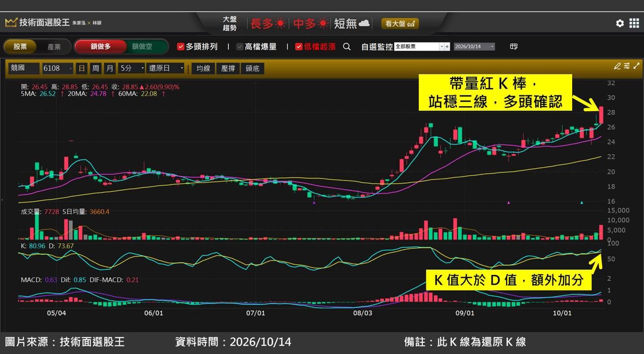Click the 競國 stock name field
This screenshot has width=644, height=354.
tap(23, 68)
